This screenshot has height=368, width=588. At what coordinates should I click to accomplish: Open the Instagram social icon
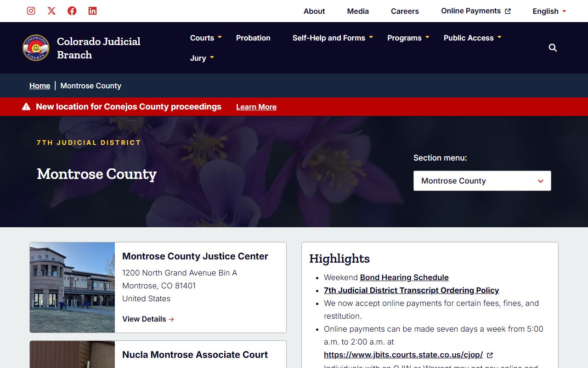coord(31,11)
